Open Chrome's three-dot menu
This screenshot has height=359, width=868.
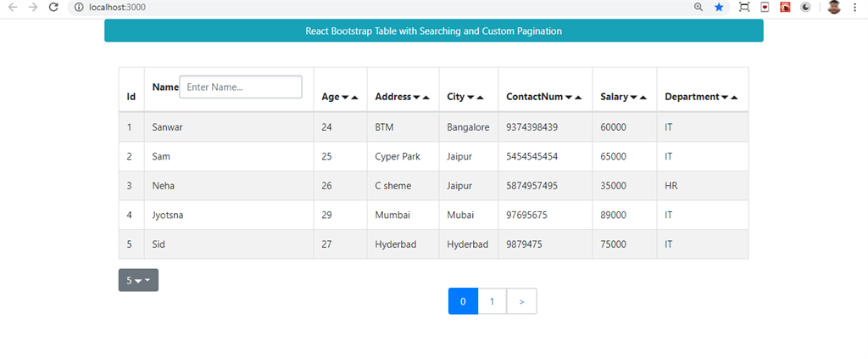(x=856, y=7)
